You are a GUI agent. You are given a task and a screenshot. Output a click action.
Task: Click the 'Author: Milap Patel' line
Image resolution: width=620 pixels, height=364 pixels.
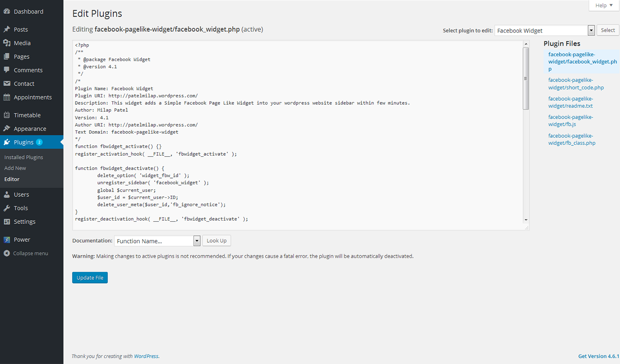101,110
